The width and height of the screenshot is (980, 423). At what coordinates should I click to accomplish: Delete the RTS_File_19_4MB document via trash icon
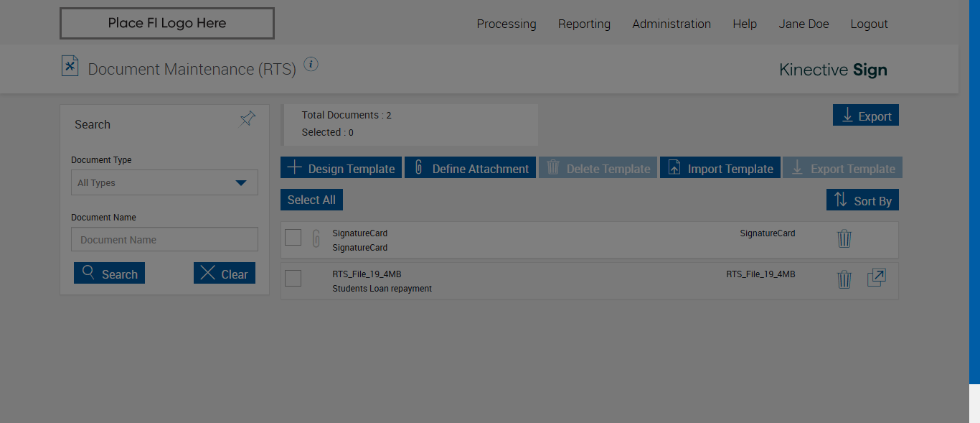click(844, 279)
